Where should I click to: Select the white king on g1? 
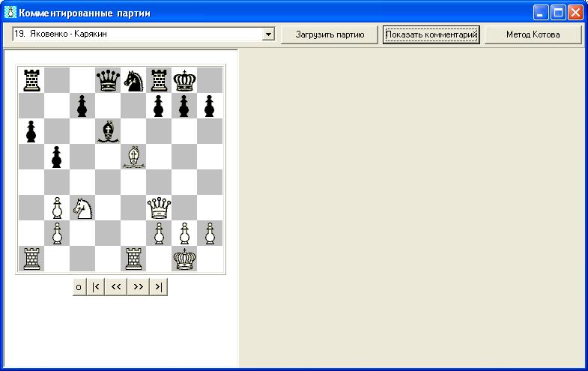click(184, 259)
